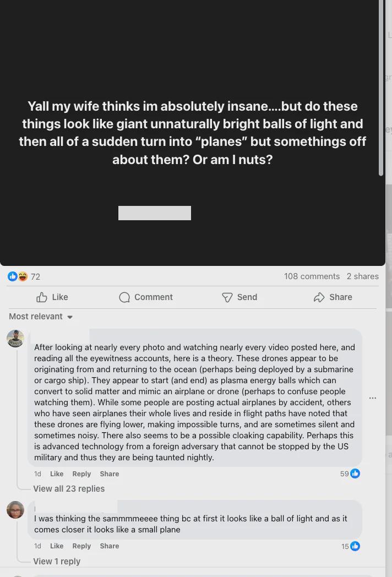Expand View 1 reply
The height and width of the screenshot is (577, 392).
[x=57, y=562]
